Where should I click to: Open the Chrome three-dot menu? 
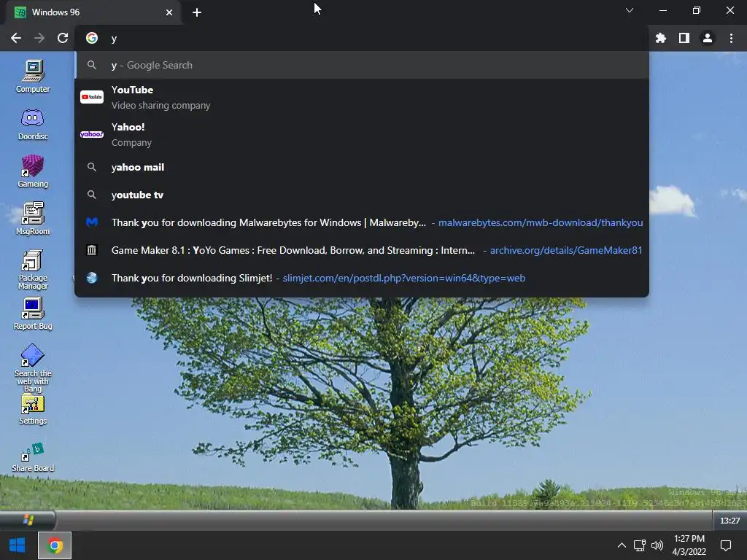[731, 38]
